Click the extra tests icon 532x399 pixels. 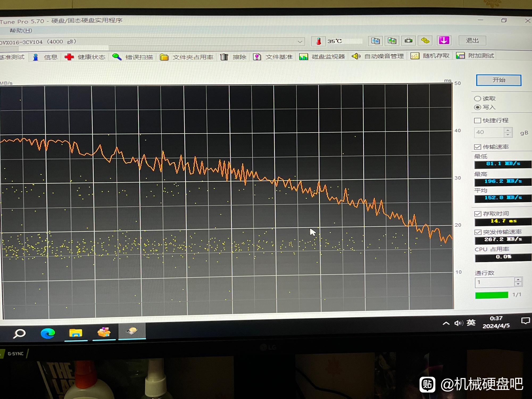460,56
